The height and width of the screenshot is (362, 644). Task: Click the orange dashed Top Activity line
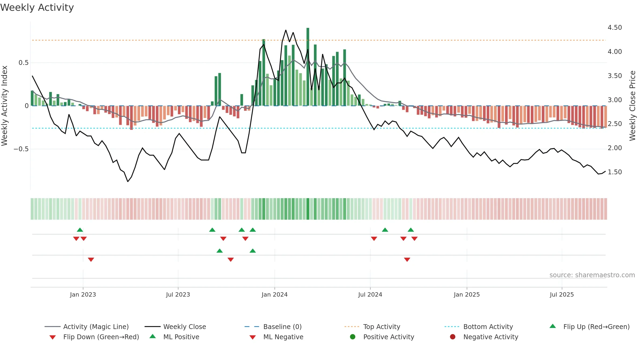pyautogui.click(x=319, y=40)
